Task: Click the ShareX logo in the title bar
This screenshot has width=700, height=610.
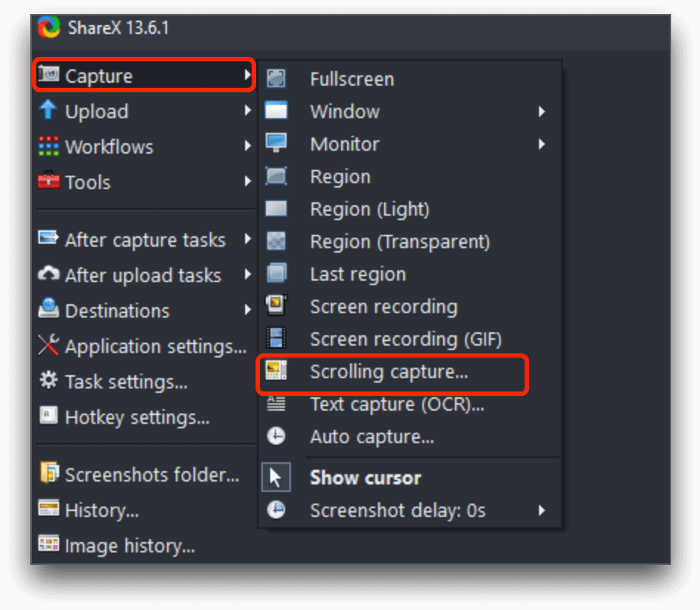Action: point(47,27)
